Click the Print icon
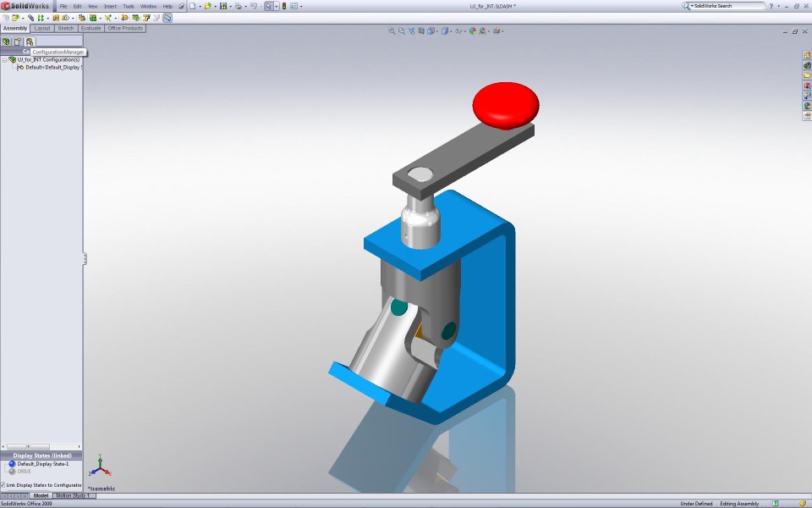 tap(239, 6)
